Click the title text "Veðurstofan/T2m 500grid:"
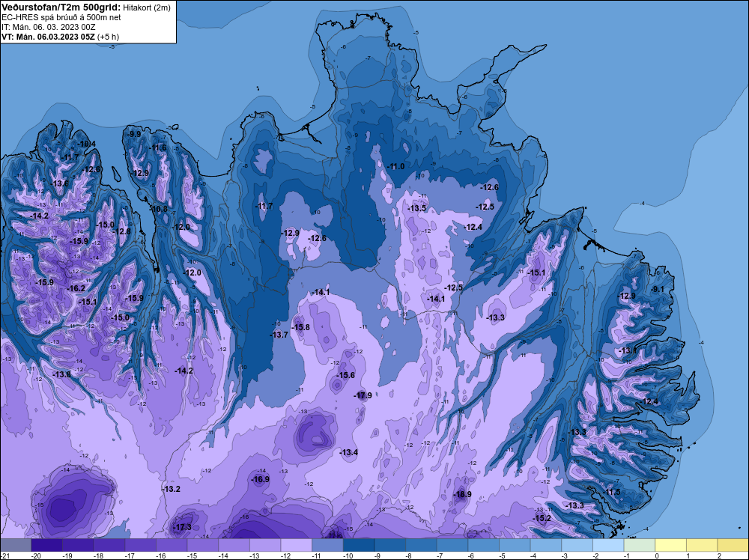Screen dimensions: 749x560 61,7
